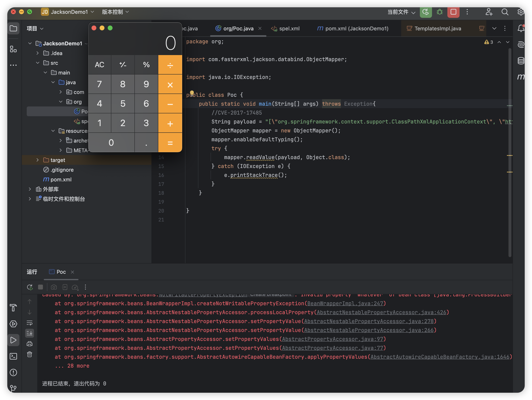Click the 7 key in Calculator
532x400 pixels.
click(100, 84)
